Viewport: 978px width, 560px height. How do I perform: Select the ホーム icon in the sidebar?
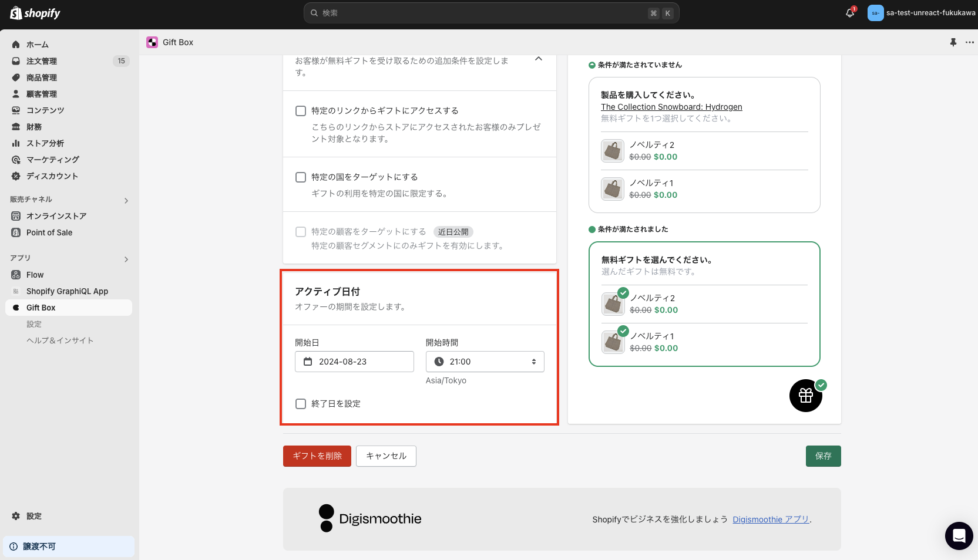click(15, 44)
